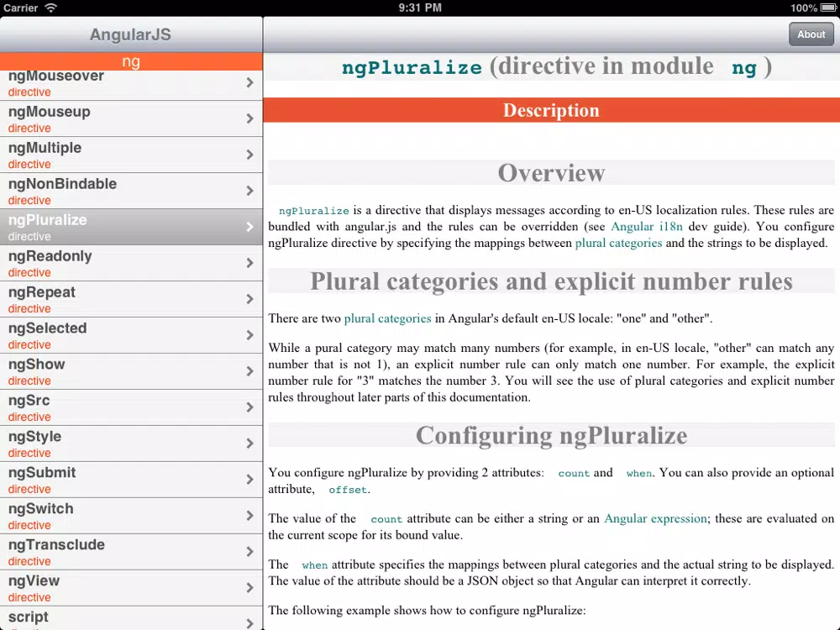Tap the chevron beside ngStyle
Screen dimensions: 840x630
point(249,444)
